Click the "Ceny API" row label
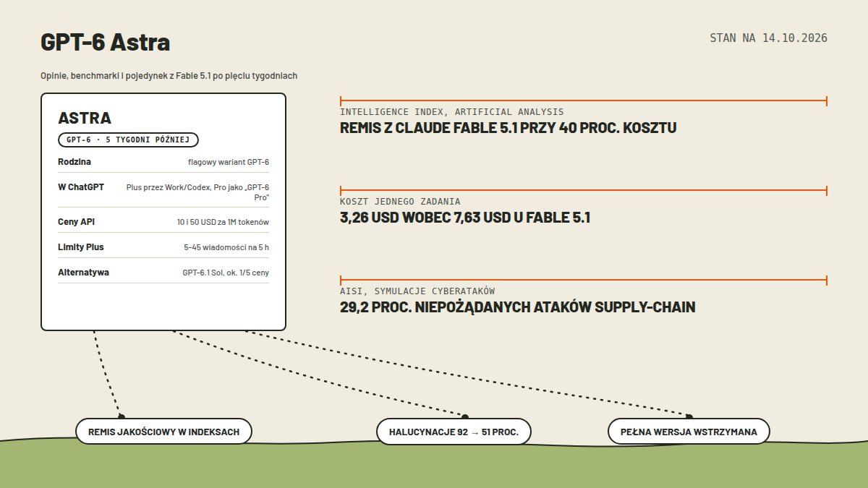 point(76,222)
